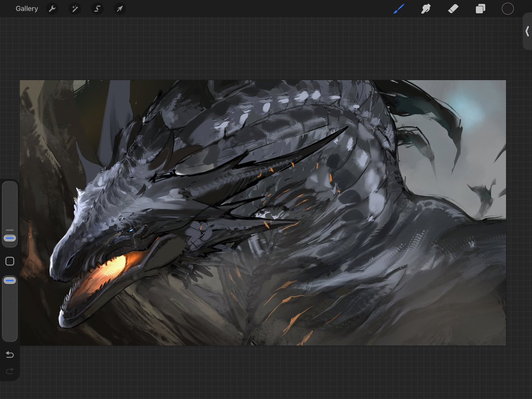Screen dimensions: 532x399
Task: Return to the Gallery
Action: (27, 9)
